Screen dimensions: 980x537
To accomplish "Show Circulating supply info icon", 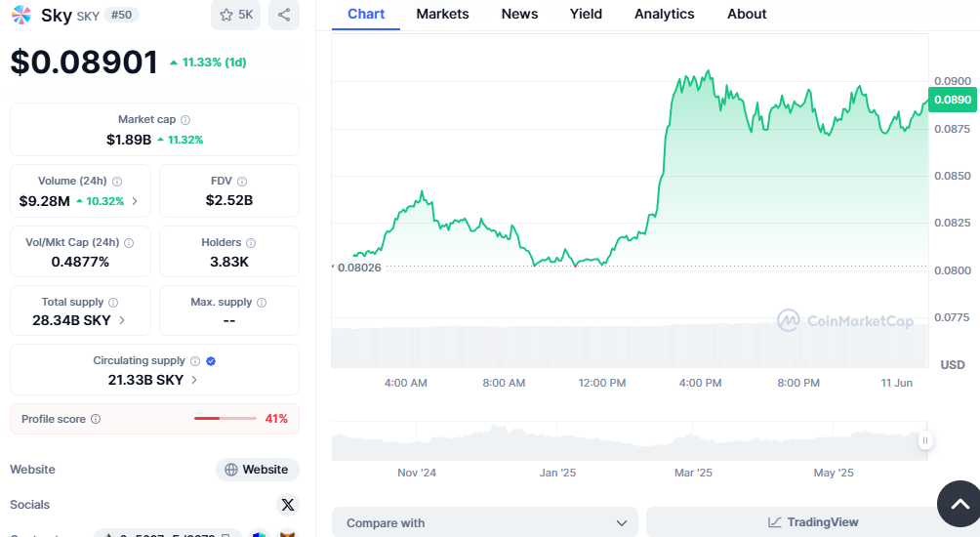I will pos(195,361).
